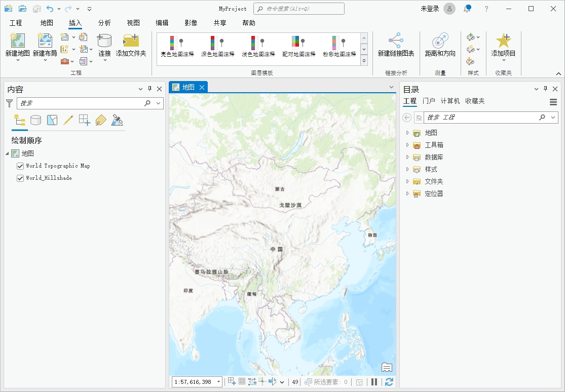565x392 pixels.
Task: Open the 影像 ribbon tab
Action: pos(191,23)
